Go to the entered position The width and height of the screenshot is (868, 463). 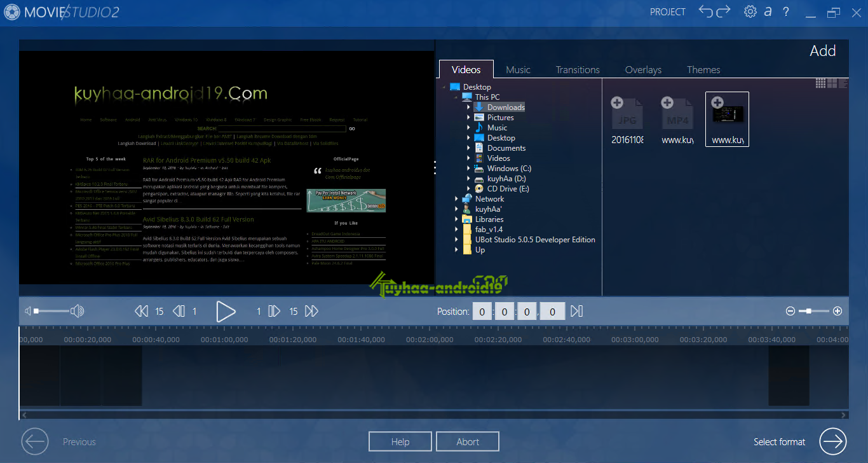click(x=576, y=311)
